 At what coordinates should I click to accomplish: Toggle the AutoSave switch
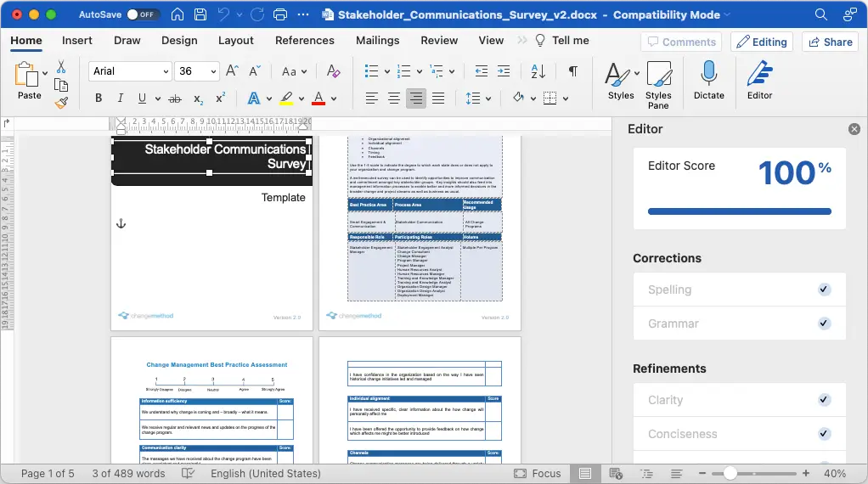143,15
